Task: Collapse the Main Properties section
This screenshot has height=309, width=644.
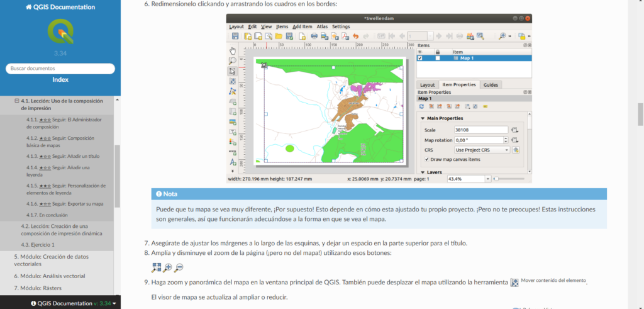Action: click(x=423, y=118)
